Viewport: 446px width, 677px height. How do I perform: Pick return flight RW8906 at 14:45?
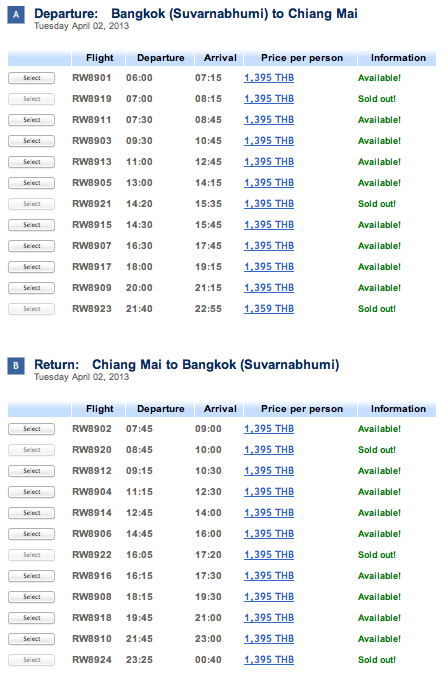point(32,534)
